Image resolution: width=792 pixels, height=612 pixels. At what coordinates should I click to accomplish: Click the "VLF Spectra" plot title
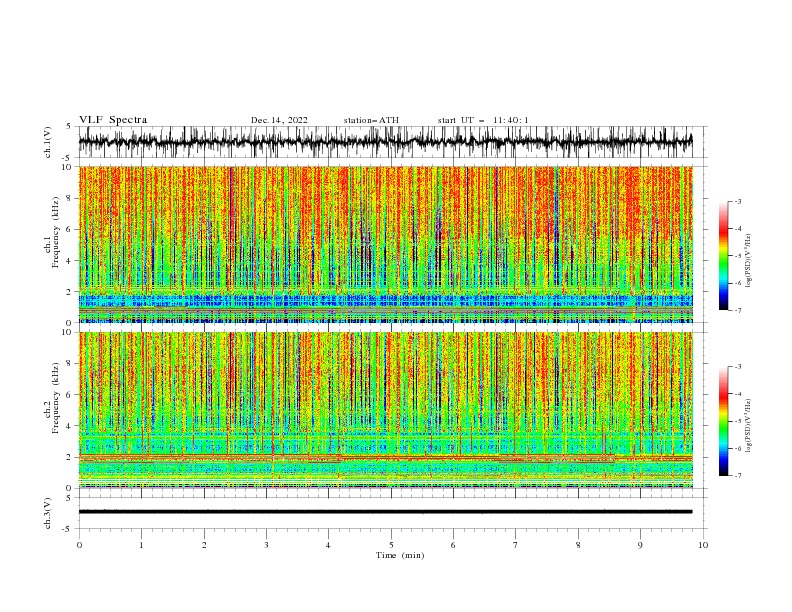(113, 120)
